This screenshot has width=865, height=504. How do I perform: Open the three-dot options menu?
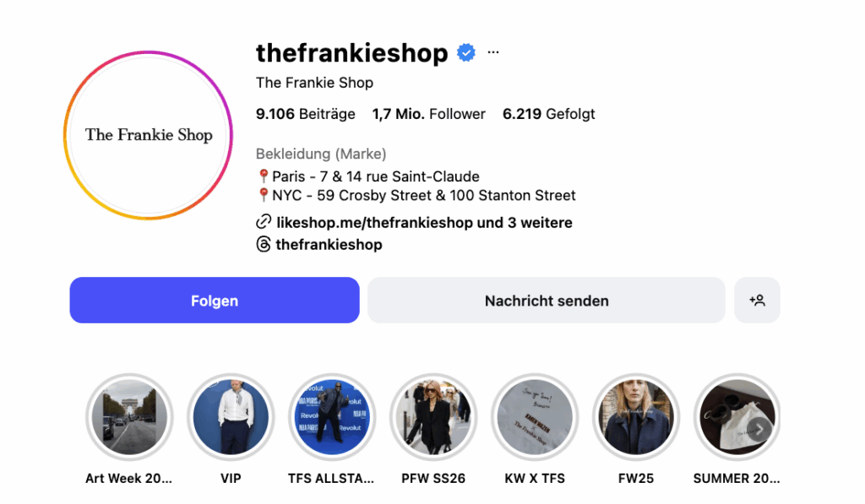point(493,52)
